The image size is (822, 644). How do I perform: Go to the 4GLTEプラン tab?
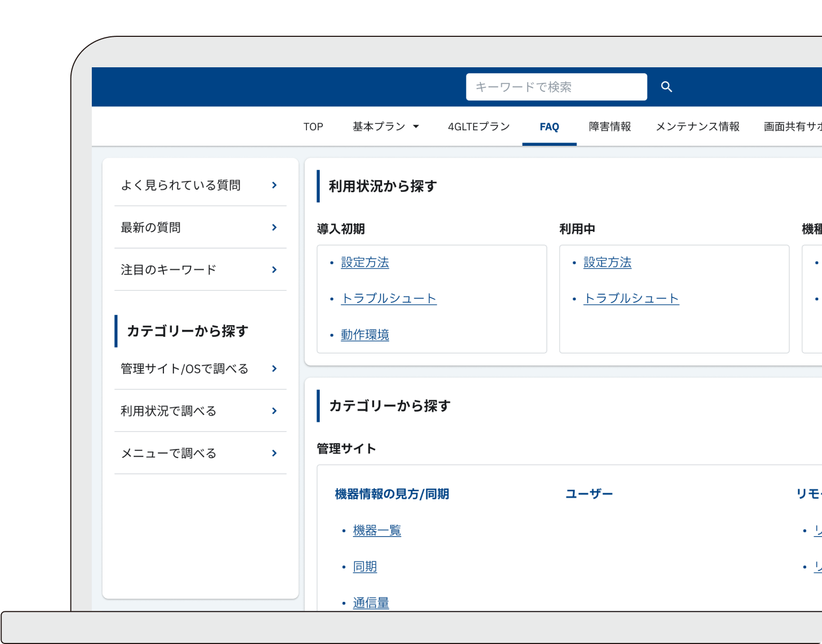[x=479, y=127]
